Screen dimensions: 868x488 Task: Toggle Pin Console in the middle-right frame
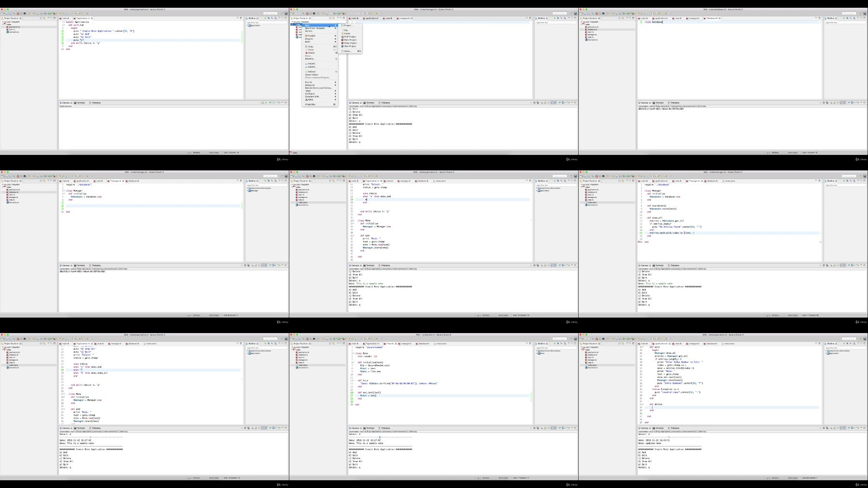[849, 265]
